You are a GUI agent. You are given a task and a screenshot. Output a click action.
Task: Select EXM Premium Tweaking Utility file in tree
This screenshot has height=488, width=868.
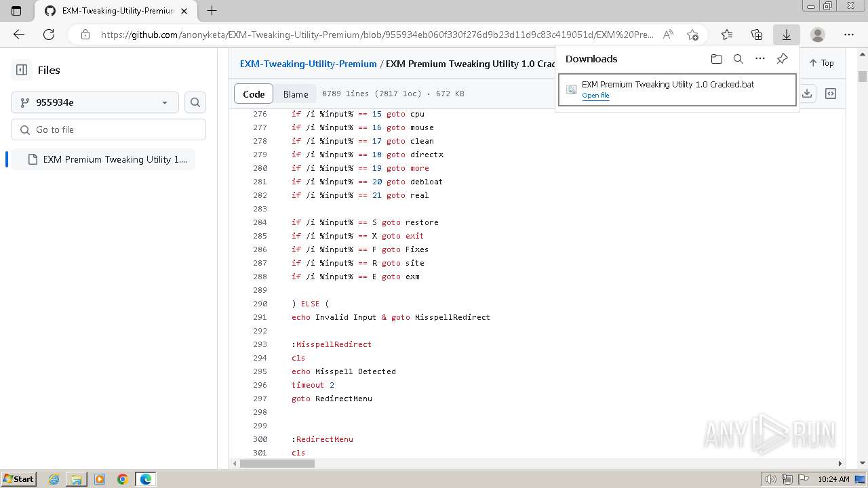point(103,159)
